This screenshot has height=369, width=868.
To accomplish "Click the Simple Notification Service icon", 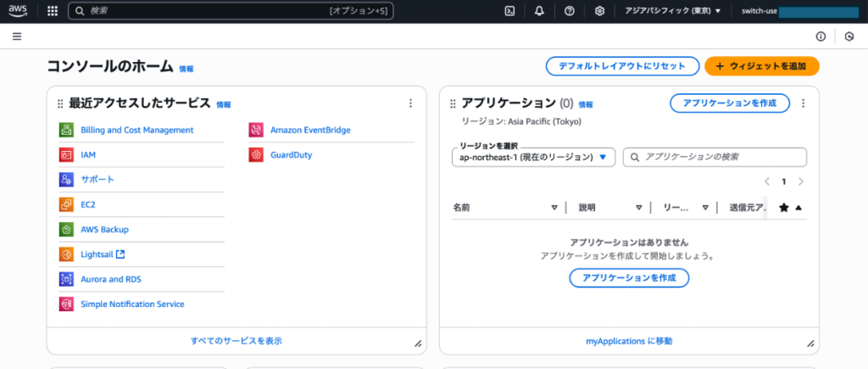I will (x=66, y=305).
